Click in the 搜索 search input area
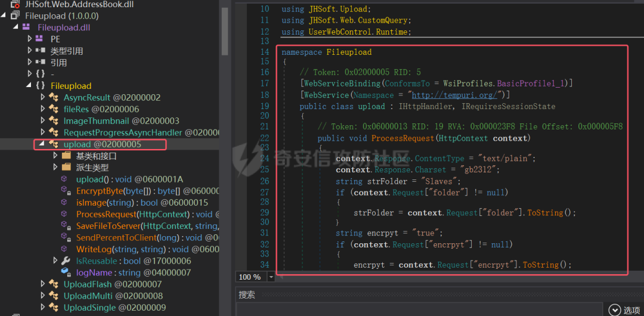The image size is (644, 316). tap(419, 310)
